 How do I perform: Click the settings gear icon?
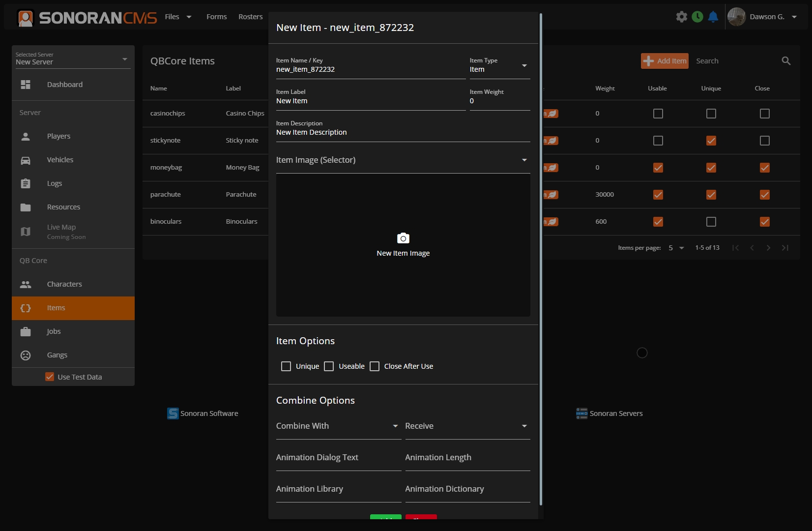(x=681, y=17)
